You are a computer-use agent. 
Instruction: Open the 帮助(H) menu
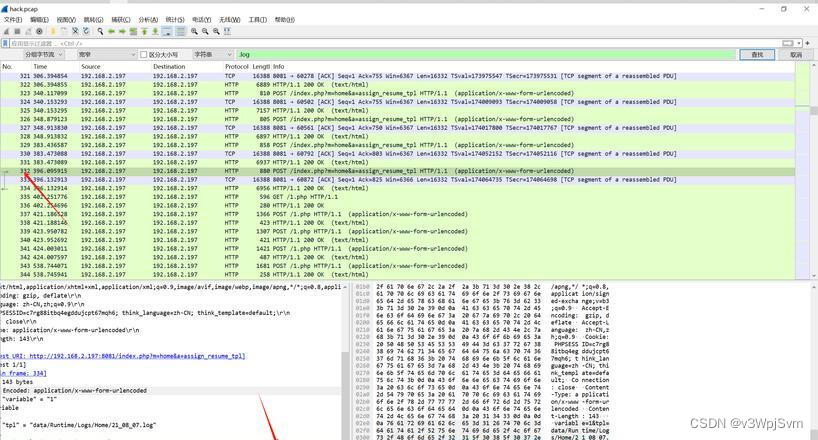point(284,19)
